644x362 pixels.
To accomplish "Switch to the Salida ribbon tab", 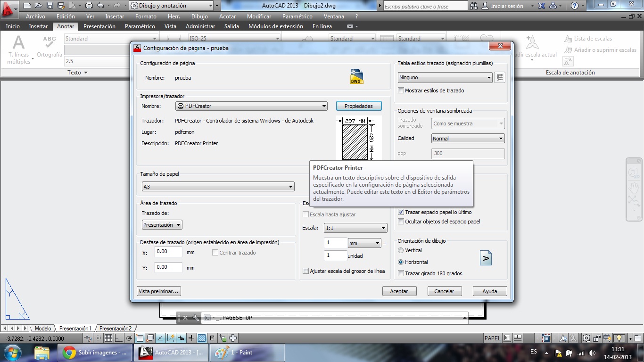I will [x=231, y=26].
